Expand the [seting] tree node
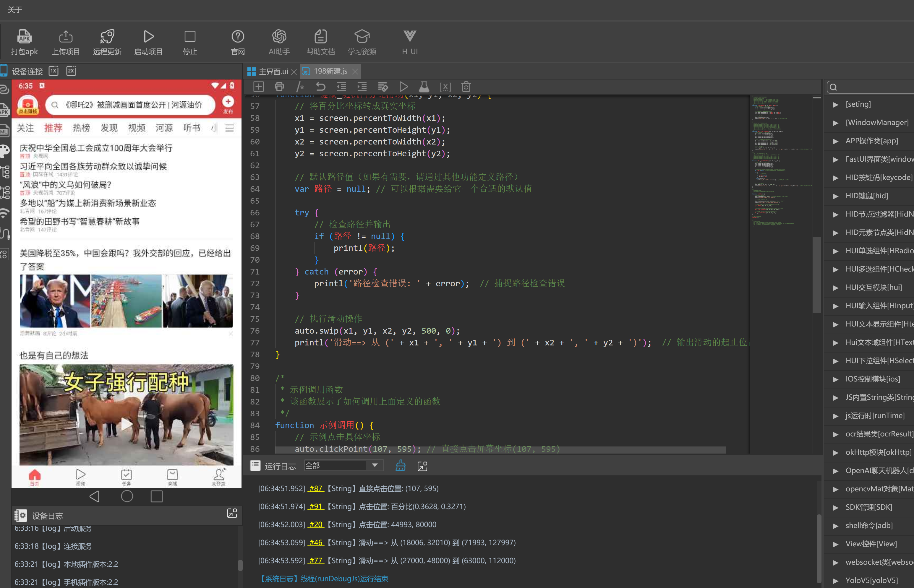The width and height of the screenshot is (914, 588). coord(836,104)
